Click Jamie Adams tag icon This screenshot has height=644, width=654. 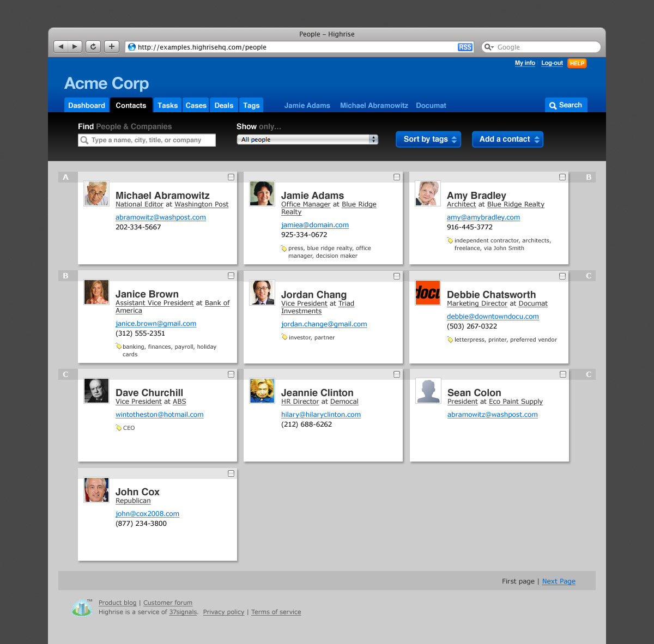click(283, 248)
